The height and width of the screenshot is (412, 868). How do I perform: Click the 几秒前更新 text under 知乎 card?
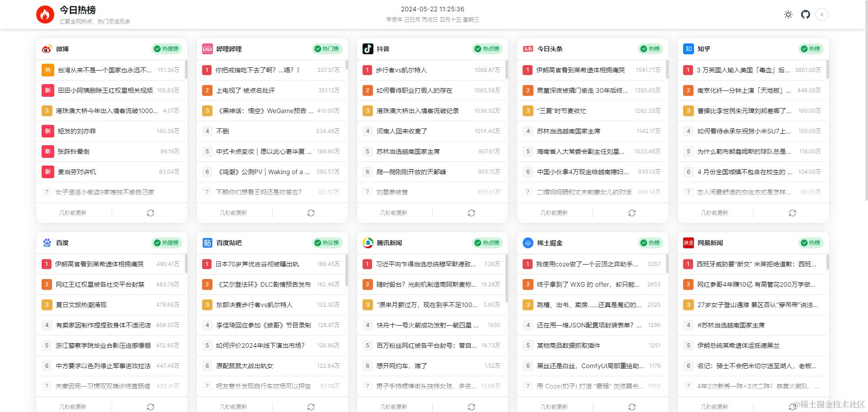tap(714, 213)
